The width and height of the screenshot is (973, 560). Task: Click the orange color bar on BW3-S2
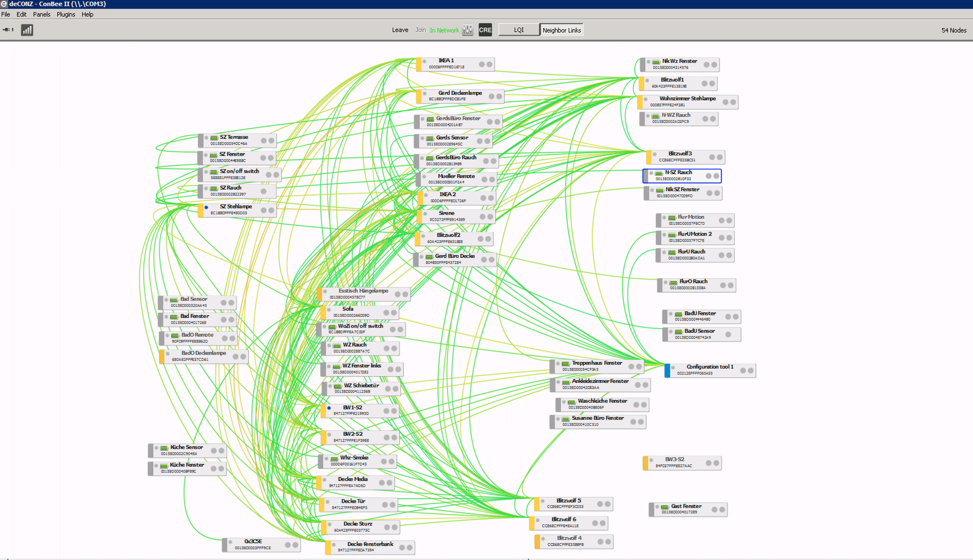pos(646,463)
